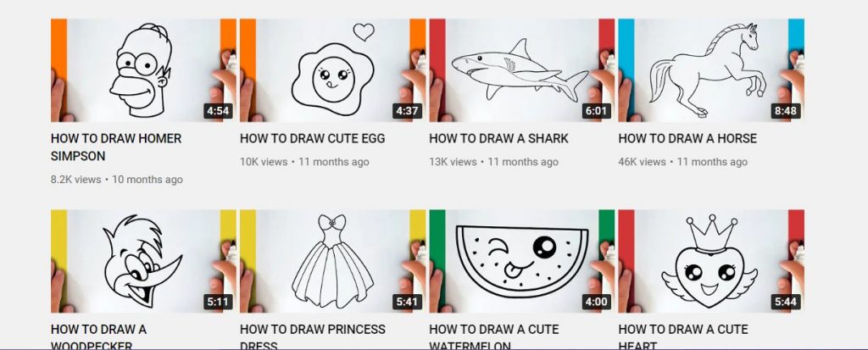Click the HOW TO DRAW HOMER SIMPSON title

point(116,147)
